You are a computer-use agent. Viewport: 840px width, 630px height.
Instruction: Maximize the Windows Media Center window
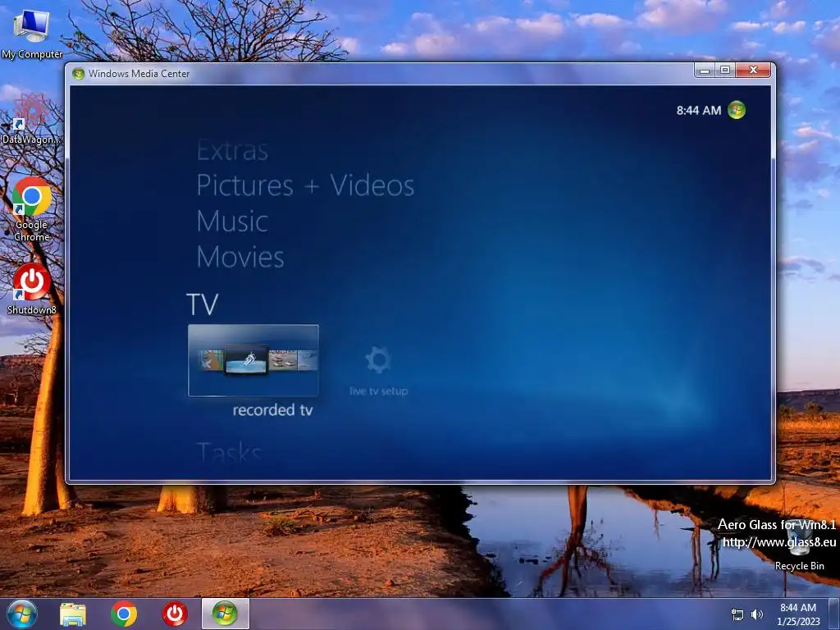tap(725, 71)
